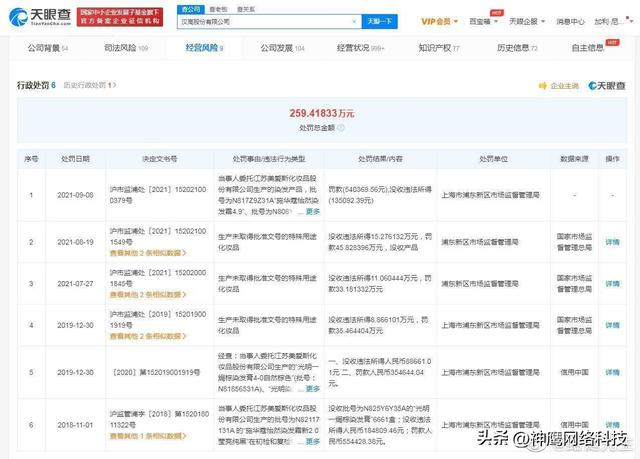
Task: Open 详情 for row 4 penalty
Action: pyautogui.click(x=612, y=325)
